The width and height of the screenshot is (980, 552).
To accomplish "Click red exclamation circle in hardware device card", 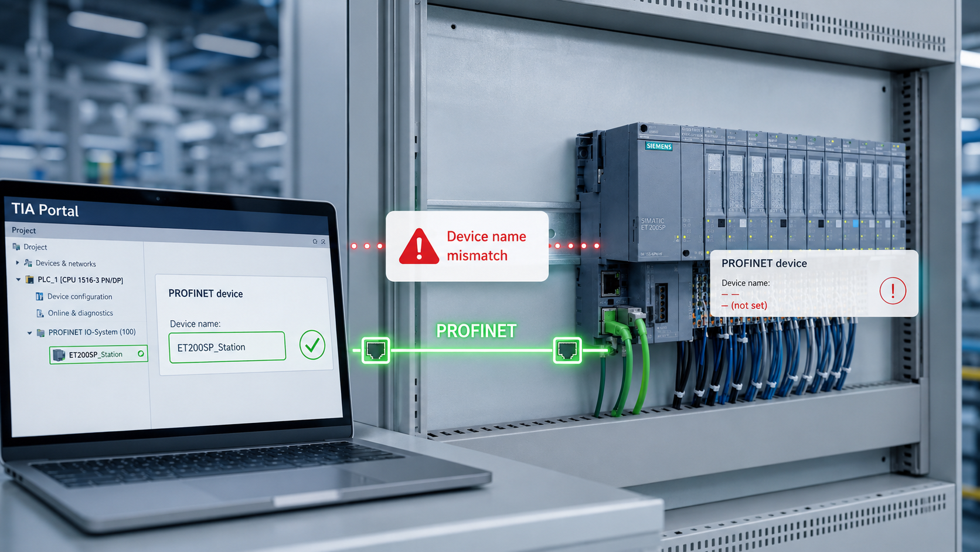I will (893, 290).
